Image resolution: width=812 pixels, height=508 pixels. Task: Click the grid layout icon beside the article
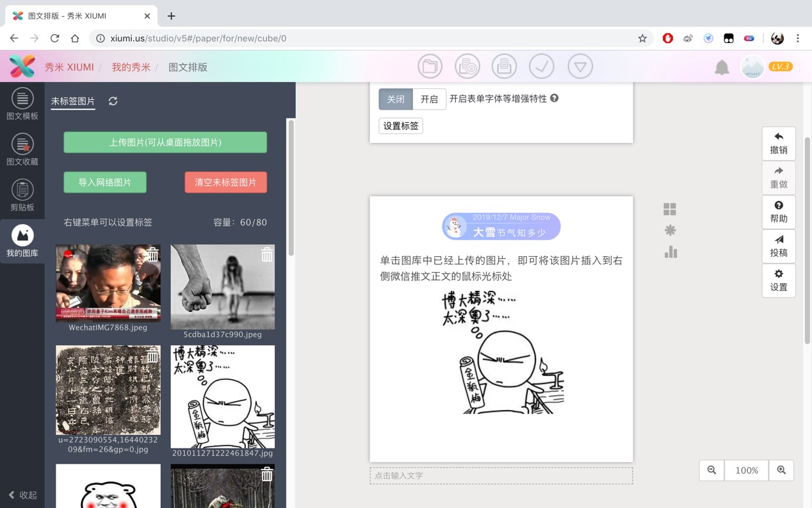pyautogui.click(x=670, y=209)
